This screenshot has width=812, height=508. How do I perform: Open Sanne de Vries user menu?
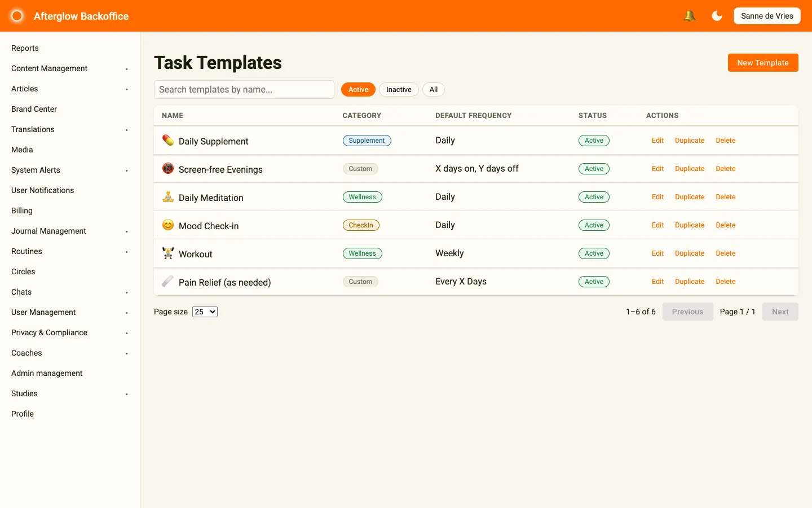pos(767,16)
